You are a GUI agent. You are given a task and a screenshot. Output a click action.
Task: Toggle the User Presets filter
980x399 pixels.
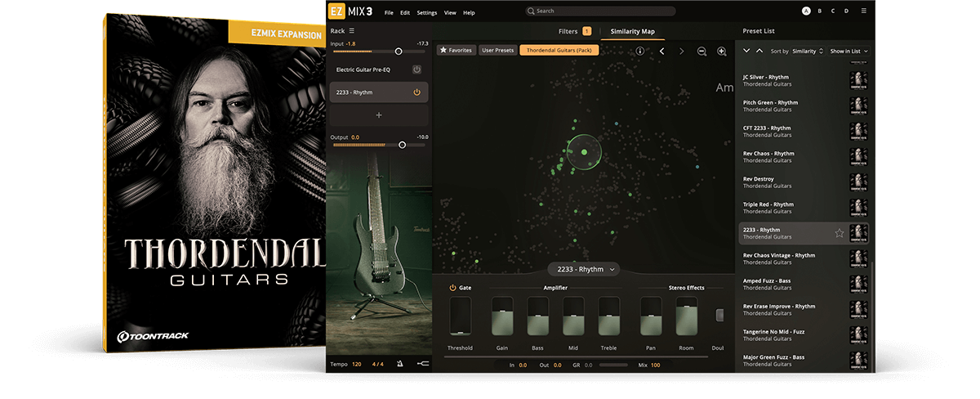498,50
